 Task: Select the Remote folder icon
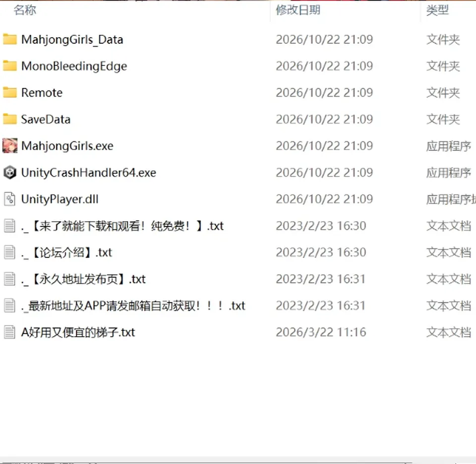[10, 93]
